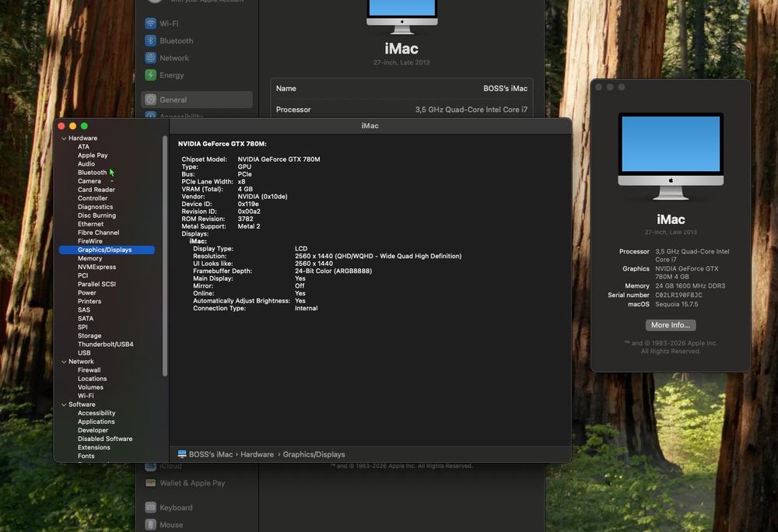Viewport: 778px width, 532px height.
Task: Select Wi-Fi under Network in System Information
Action: point(86,396)
